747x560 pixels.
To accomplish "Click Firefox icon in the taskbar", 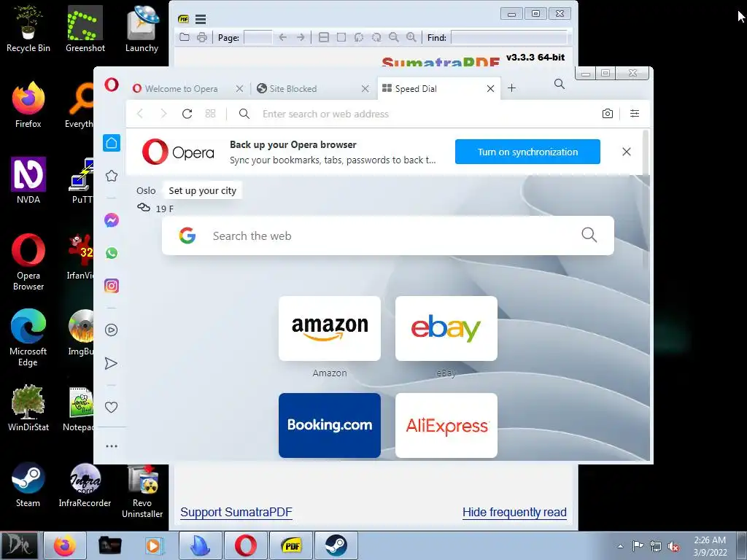I will click(65, 545).
